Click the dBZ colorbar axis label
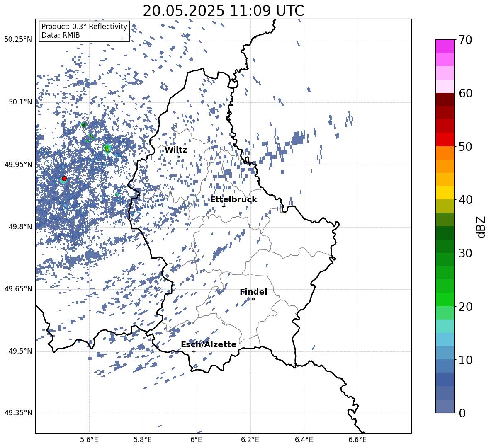 (481, 227)
